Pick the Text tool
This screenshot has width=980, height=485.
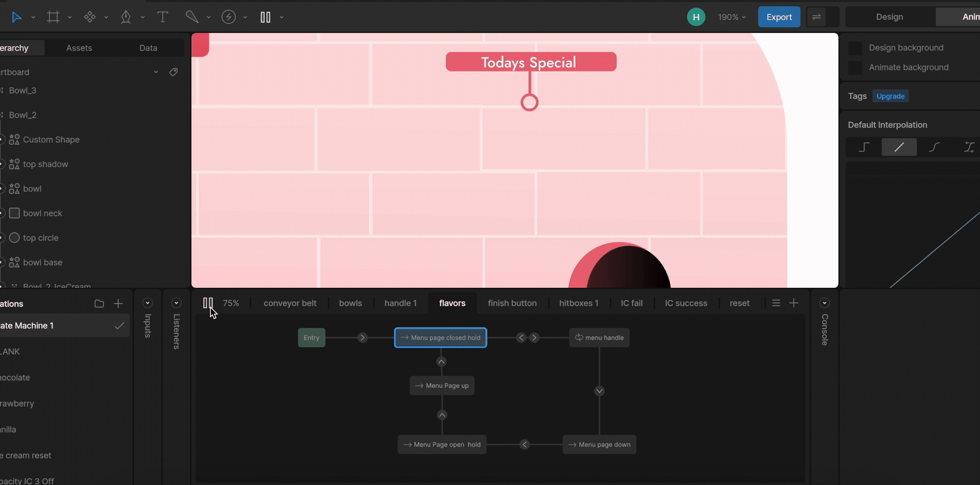[x=162, y=17]
